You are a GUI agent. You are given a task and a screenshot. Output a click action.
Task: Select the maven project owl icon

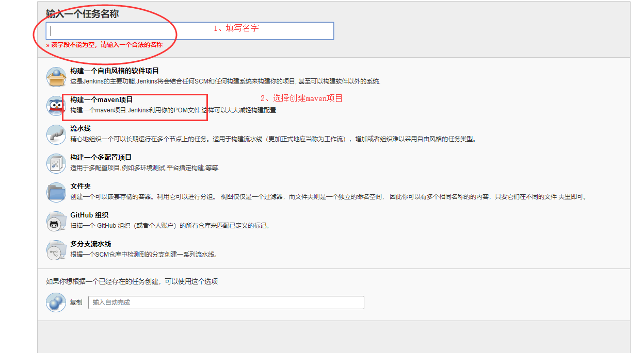pyautogui.click(x=56, y=106)
